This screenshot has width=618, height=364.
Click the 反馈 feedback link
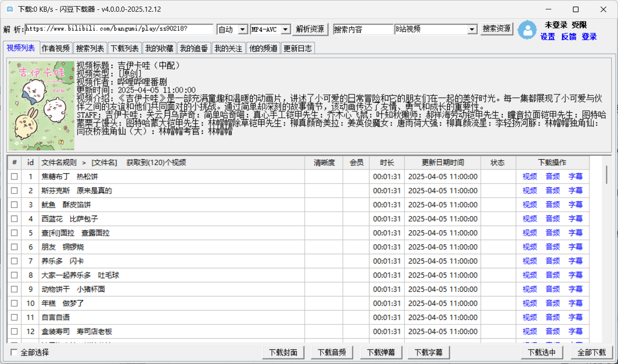569,37
